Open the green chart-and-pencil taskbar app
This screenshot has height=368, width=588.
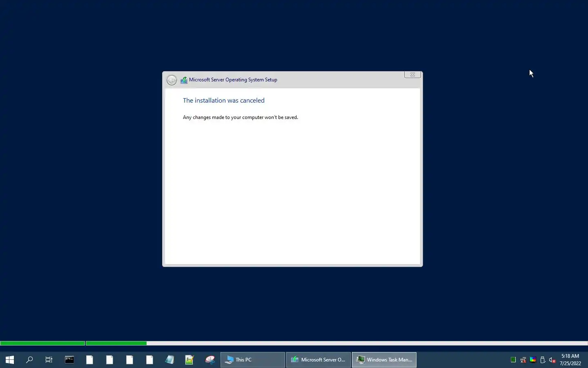coord(189,360)
